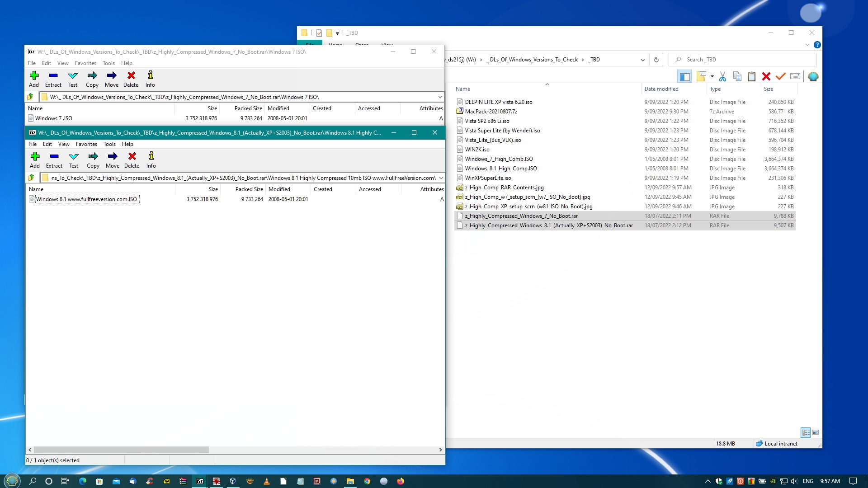The image size is (868, 488).
Task: Select MacPack-20210807.7z in Explorer
Action: pos(491,112)
